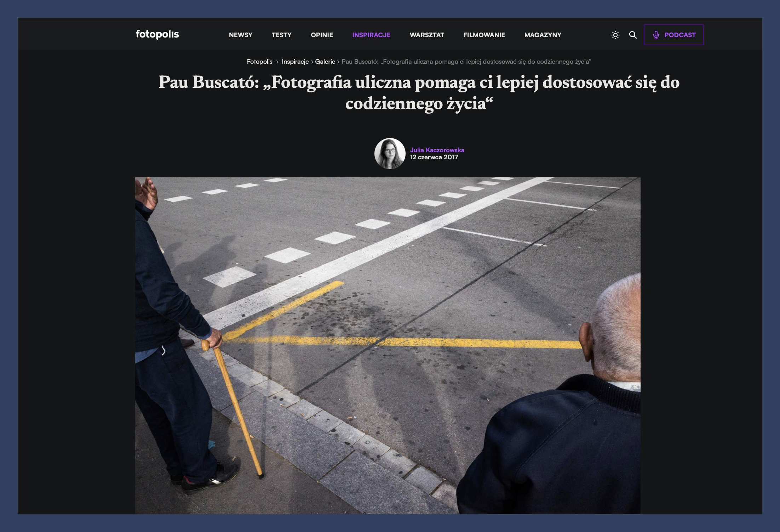Toggle light mode with the sun icon
Image resolution: width=780 pixels, height=532 pixels.
[x=615, y=35]
